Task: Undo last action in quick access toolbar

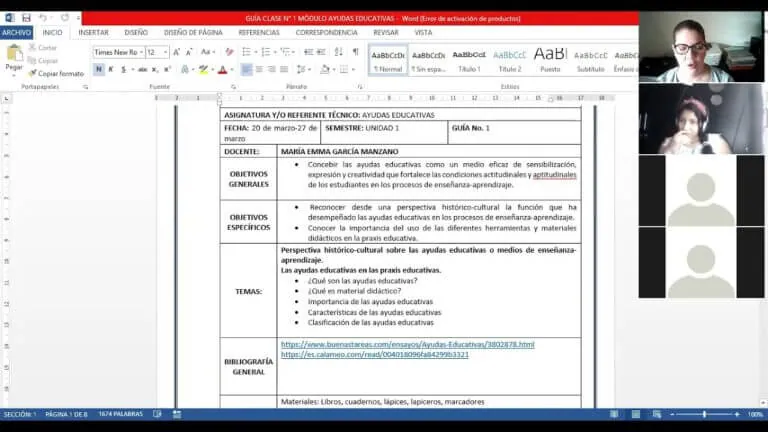Action: tap(43, 18)
